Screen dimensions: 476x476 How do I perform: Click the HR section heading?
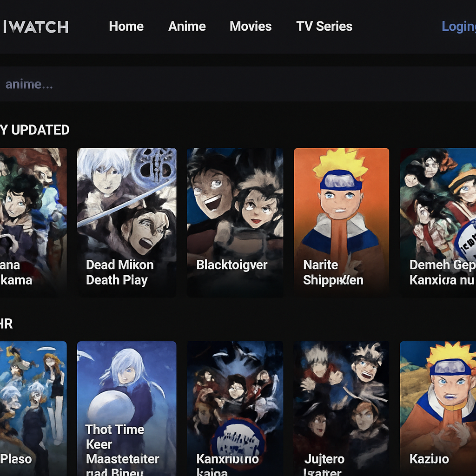click(x=7, y=324)
